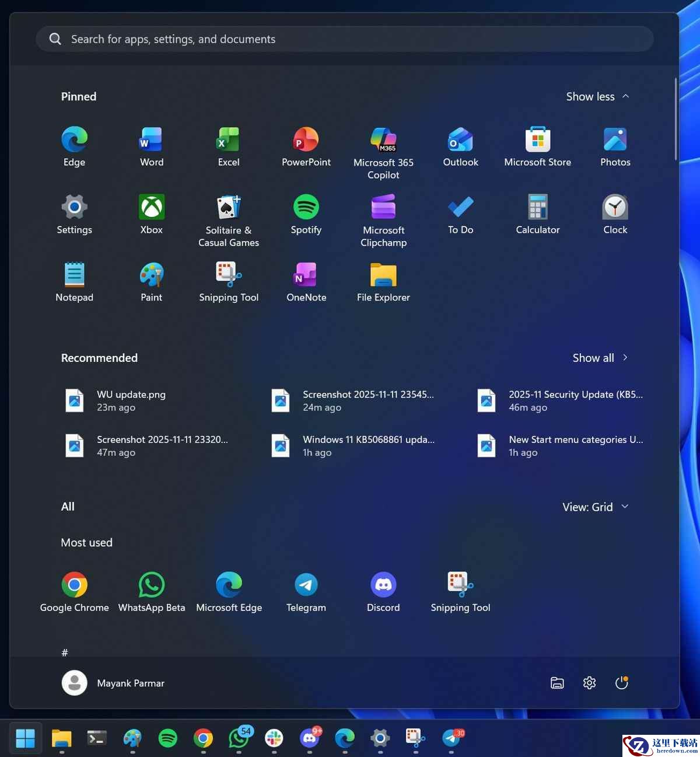Image resolution: width=700 pixels, height=757 pixels.
Task: Open Settings gear beside the power button
Action: point(589,683)
